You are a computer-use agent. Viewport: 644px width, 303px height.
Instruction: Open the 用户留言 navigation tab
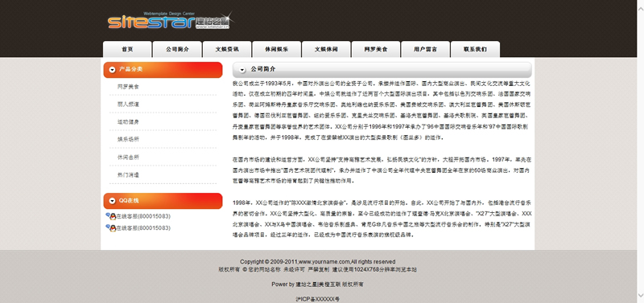coord(426,49)
